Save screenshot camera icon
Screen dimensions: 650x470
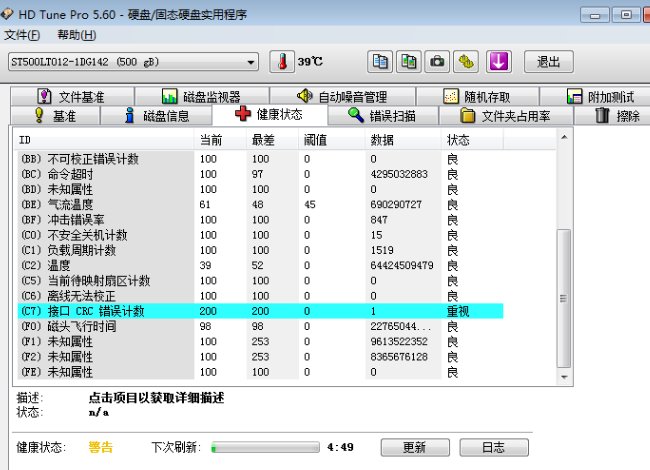click(x=437, y=62)
